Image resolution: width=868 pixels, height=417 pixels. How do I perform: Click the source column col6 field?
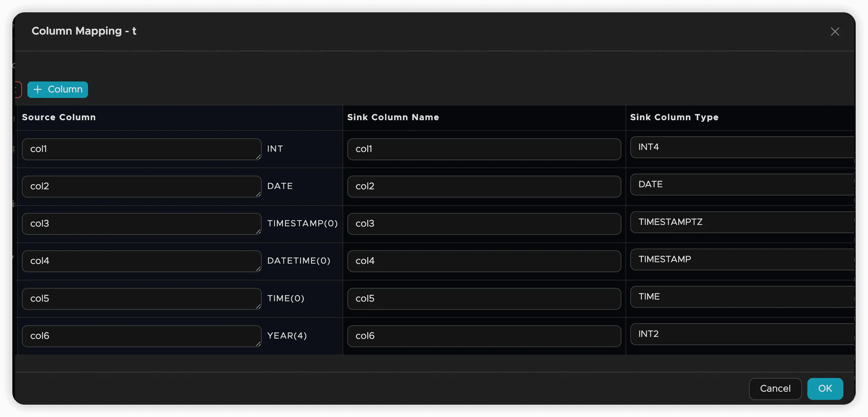click(x=141, y=336)
